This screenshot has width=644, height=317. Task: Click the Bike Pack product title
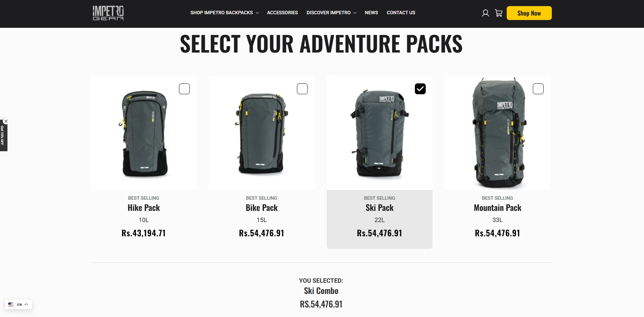262,208
